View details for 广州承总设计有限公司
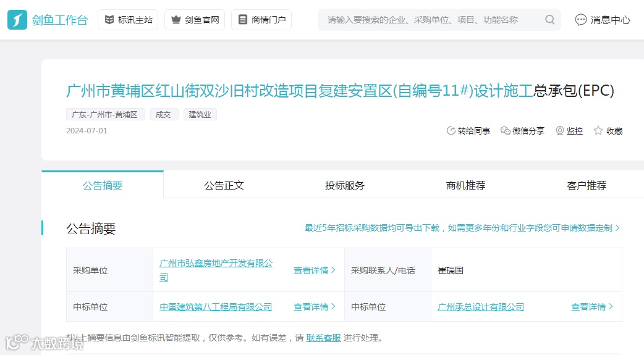 pos(592,307)
